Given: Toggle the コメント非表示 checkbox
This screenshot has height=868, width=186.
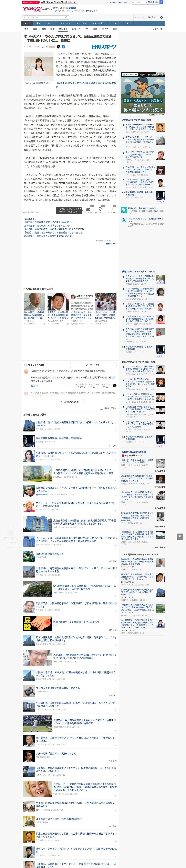Looking at the screenshot, I should click(x=102, y=408).
